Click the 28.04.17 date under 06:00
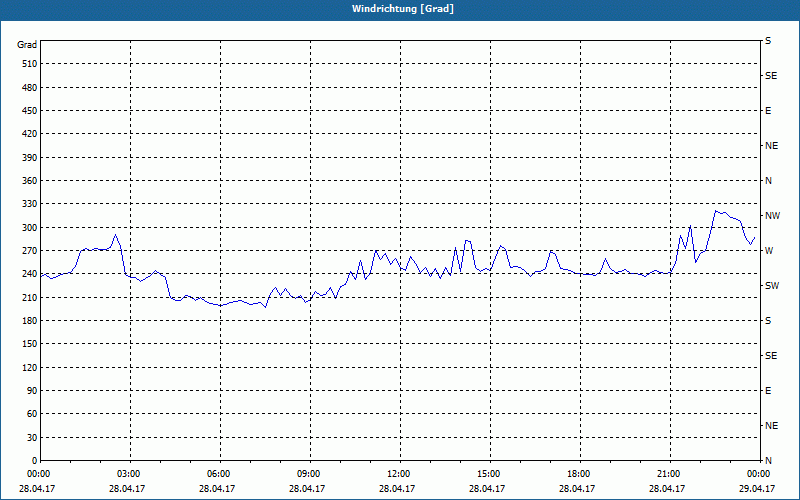Viewport: 800px width, 500px height. [x=217, y=489]
